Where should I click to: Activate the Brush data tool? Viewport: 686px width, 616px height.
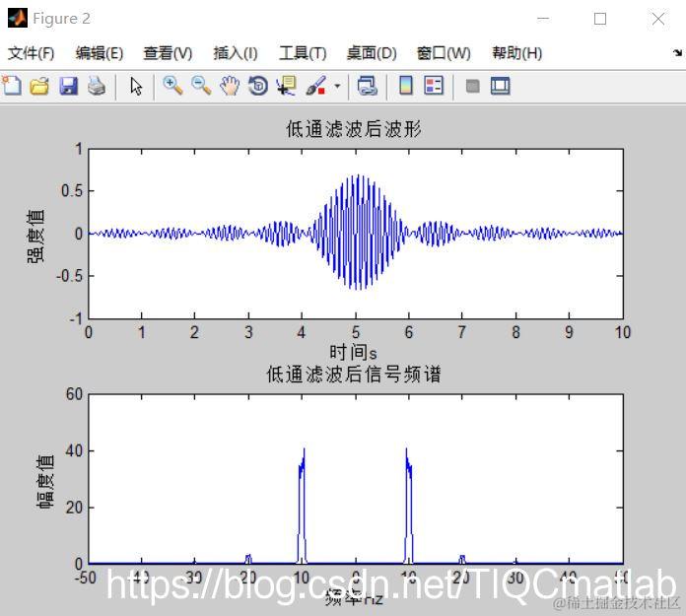[315, 86]
